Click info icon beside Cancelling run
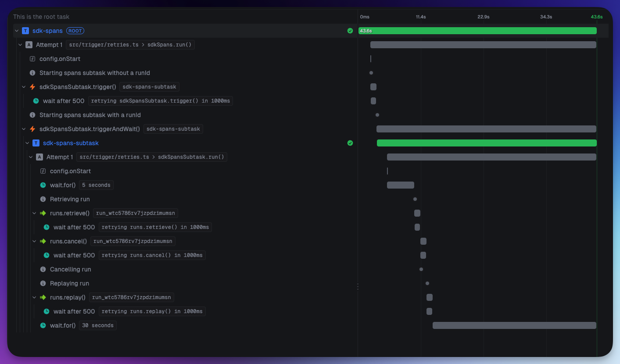This screenshot has width=620, height=364. (43, 269)
